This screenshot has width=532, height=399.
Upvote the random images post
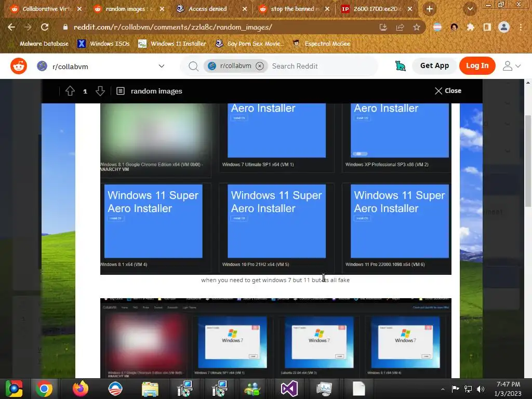click(x=70, y=91)
